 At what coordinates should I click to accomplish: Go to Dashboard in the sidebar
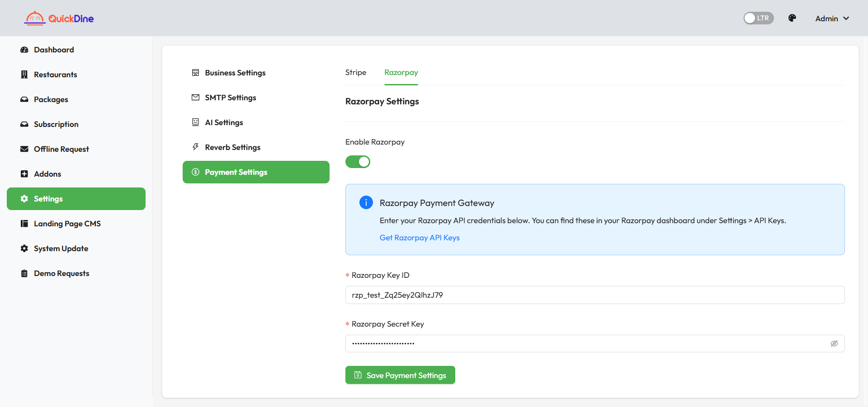click(x=76, y=50)
